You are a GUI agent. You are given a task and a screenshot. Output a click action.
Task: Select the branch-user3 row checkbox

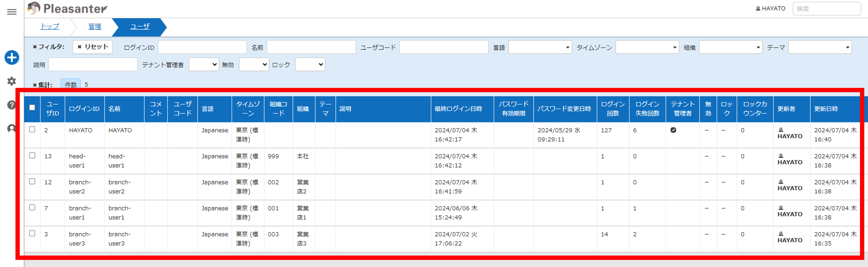32,233
